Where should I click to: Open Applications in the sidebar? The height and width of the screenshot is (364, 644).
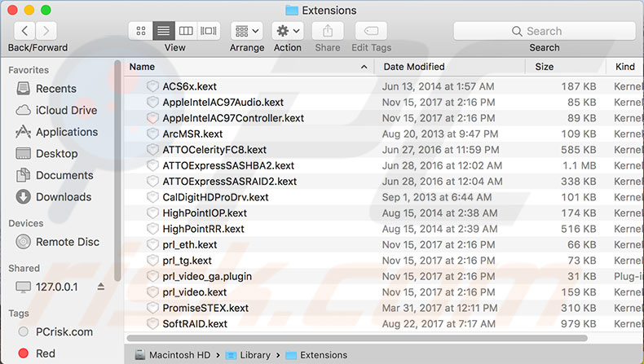click(x=57, y=132)
